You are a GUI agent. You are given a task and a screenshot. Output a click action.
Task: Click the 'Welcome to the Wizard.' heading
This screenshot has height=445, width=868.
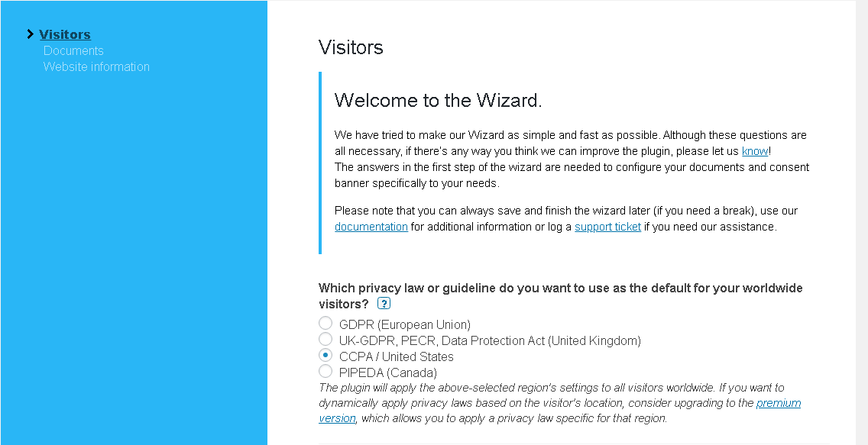(x=439, y=100)
